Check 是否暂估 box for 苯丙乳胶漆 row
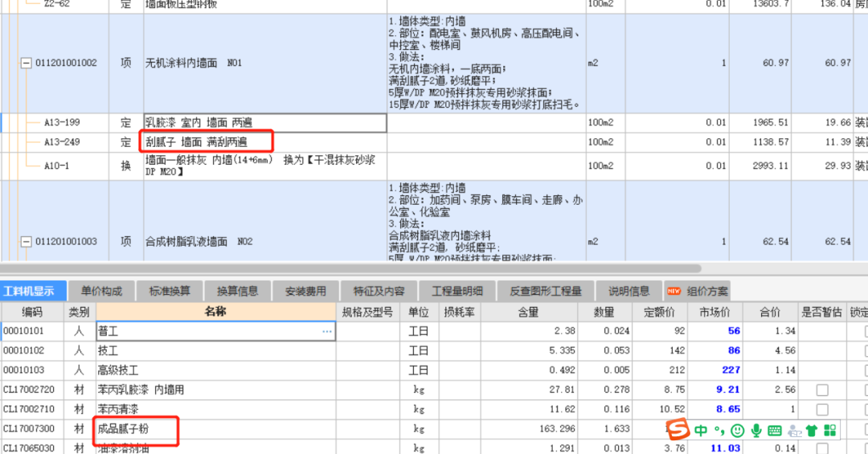The width and height of the screenshot is (868, 454). (821, 390)
